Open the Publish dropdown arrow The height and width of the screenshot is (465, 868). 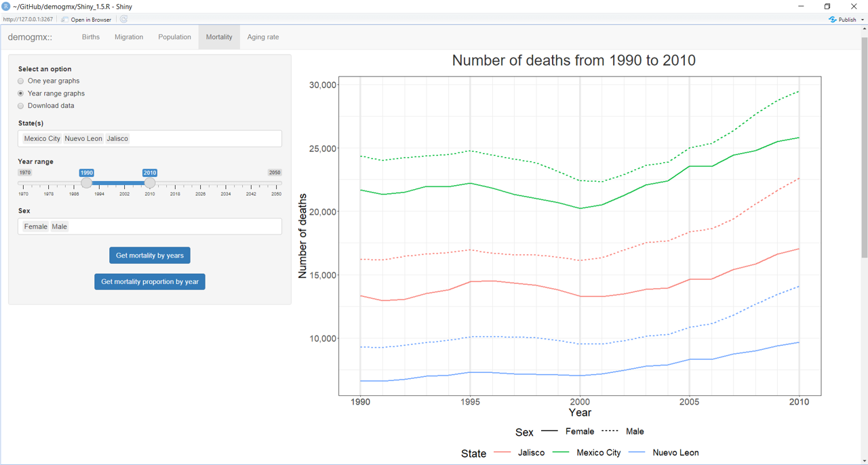(x=863, y=20)
